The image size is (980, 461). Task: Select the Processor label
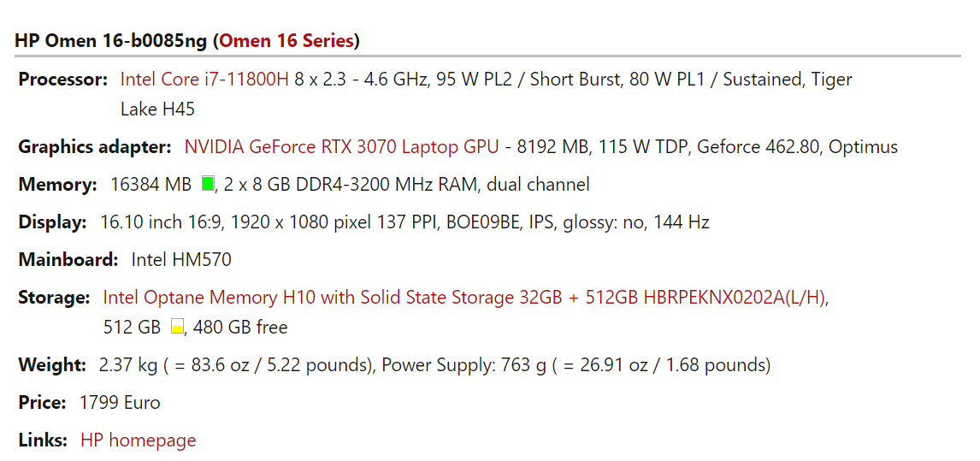63,80
